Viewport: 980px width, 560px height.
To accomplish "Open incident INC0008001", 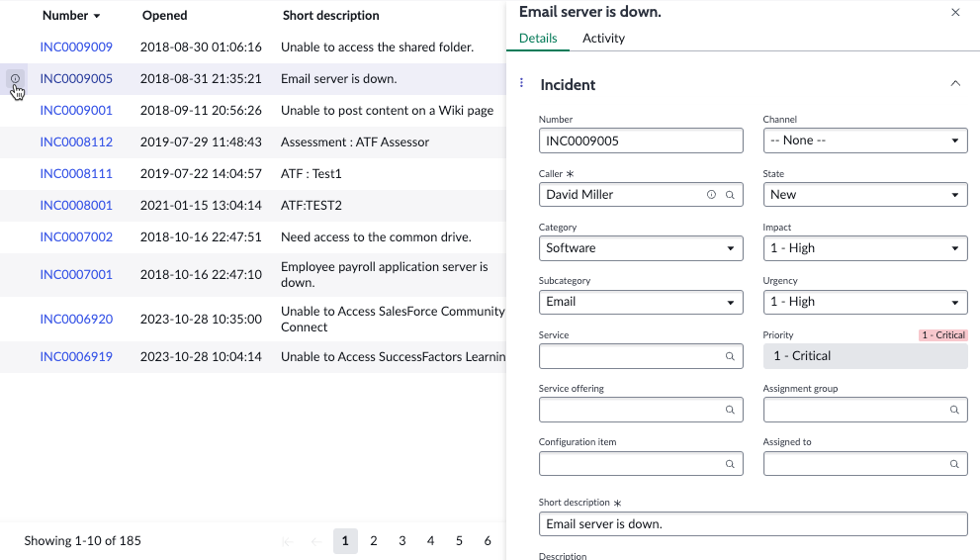I will click(x=76, y=206).
